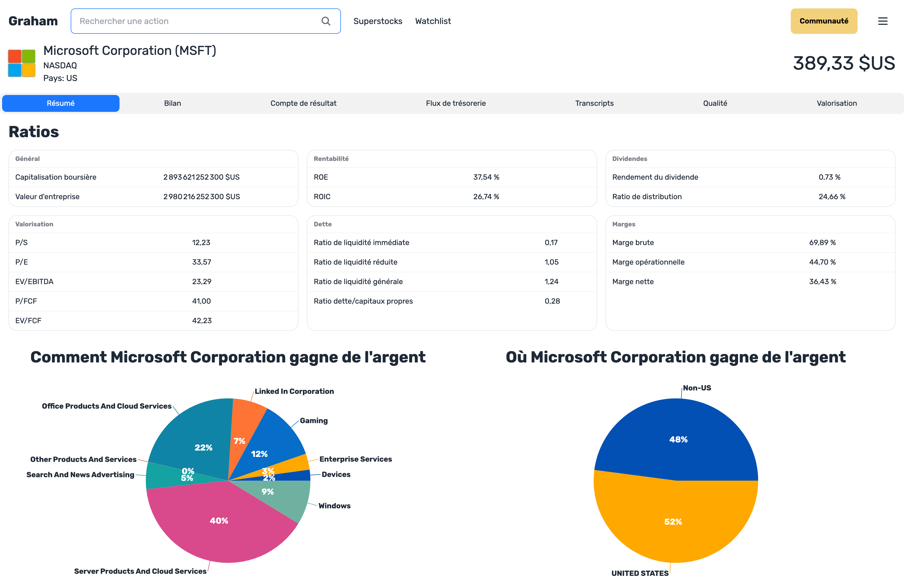Click the Capitalisation boursière value
Image resolution: width=904 pixels, height=588 pixels.
click(201, 177)
